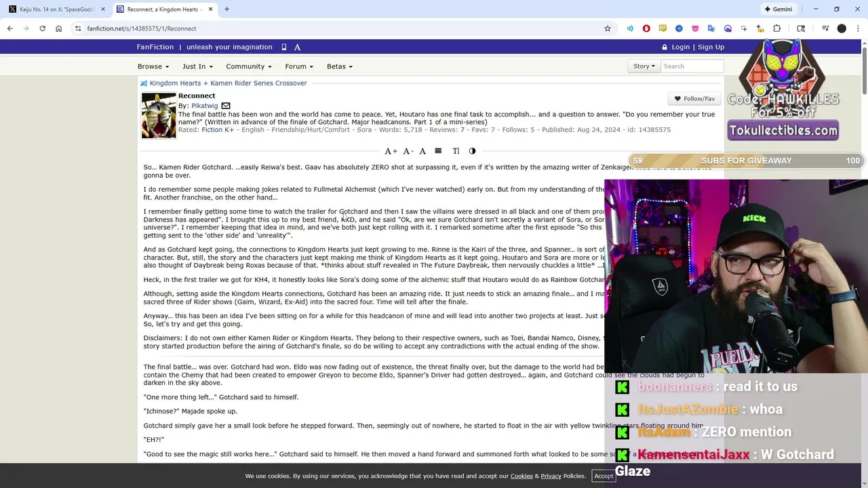
Task: Click the Search input field
Action: (x=692, y=66)
